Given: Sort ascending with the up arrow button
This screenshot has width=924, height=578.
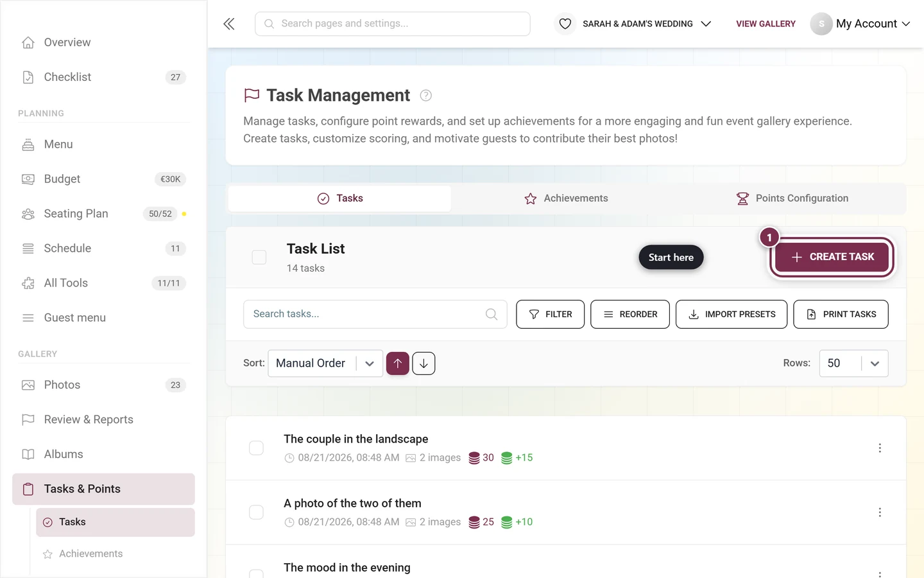Looking at the screenshot, I should (398, 363).
